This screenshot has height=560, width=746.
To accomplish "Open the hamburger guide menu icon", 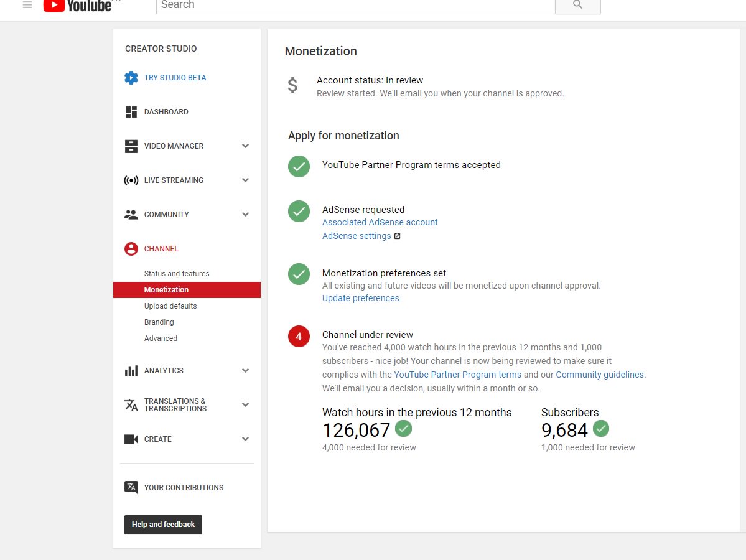I will 27,5.
